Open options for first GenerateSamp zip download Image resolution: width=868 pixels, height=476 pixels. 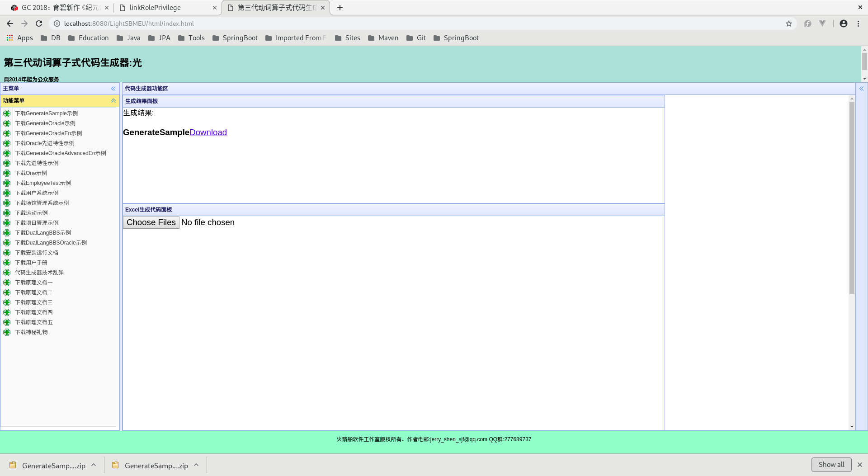94,465
